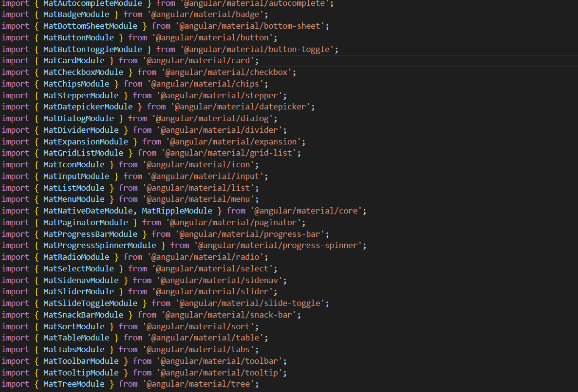Click the MatGridListModule import statement
This screenshot has width=578, height=392.
(x=83, y=153)
